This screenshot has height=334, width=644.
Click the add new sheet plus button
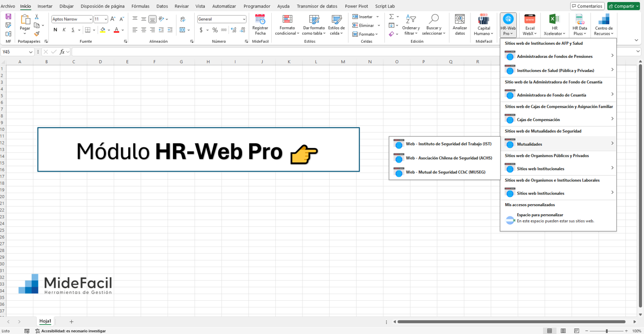click(71, 321)
